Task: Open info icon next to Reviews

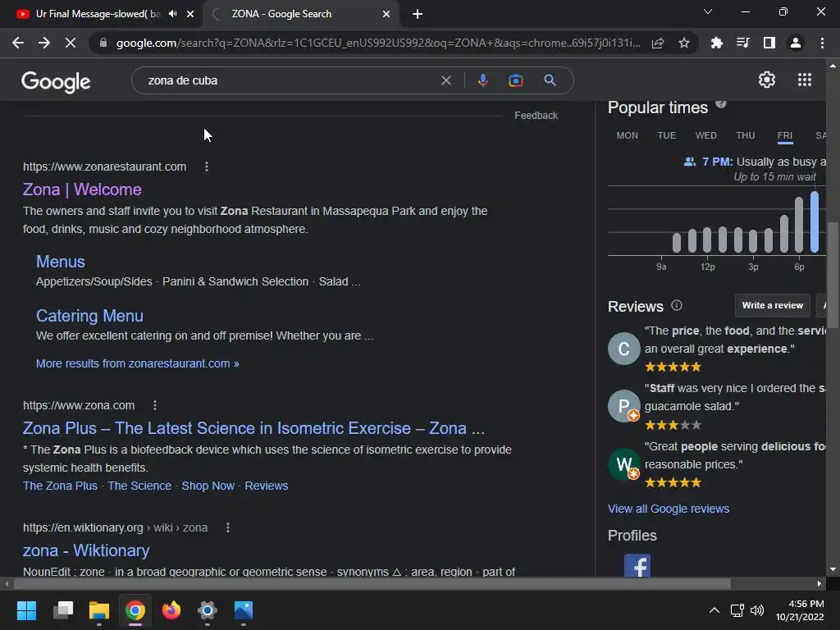Action: tap(677, 305)
